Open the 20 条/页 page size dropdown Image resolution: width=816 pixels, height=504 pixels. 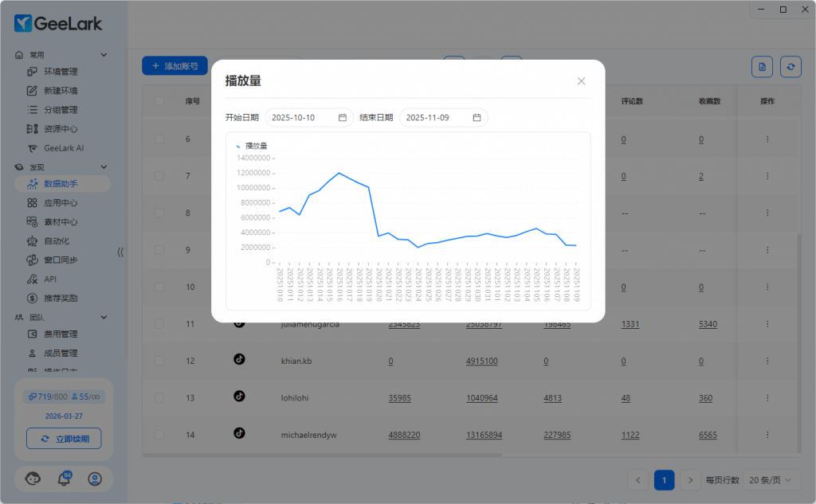pos(771,480)
